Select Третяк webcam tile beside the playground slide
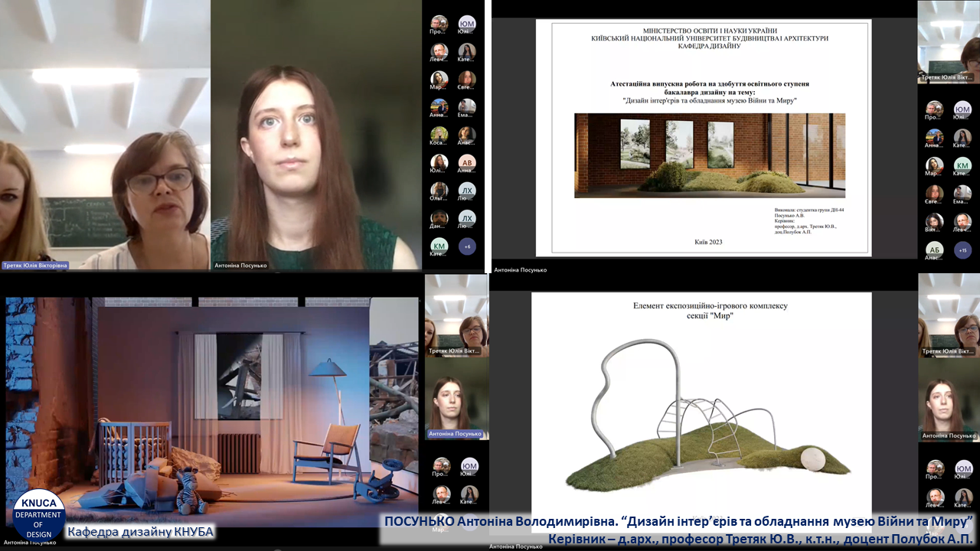The image size is (980, 551). (949, 315)
